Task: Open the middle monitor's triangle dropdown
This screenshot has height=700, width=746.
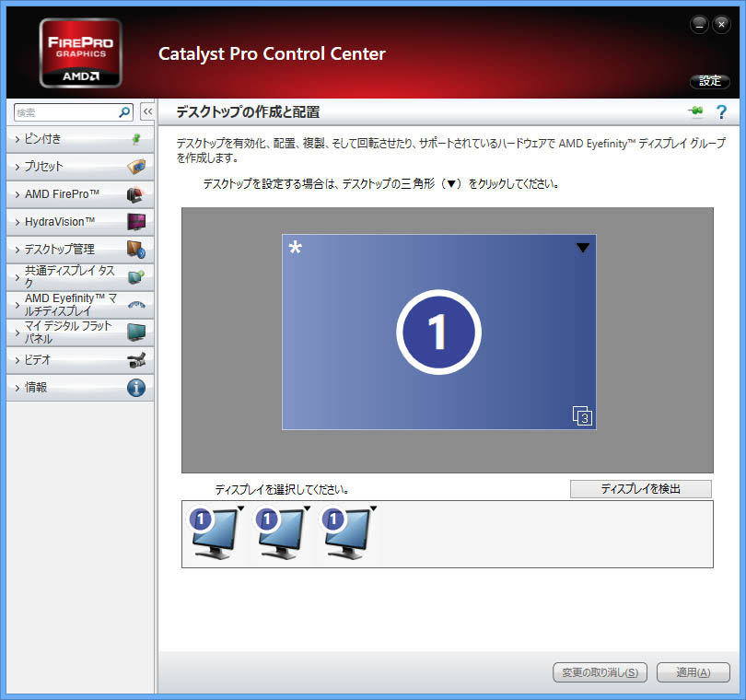Action: click(308, 508)
